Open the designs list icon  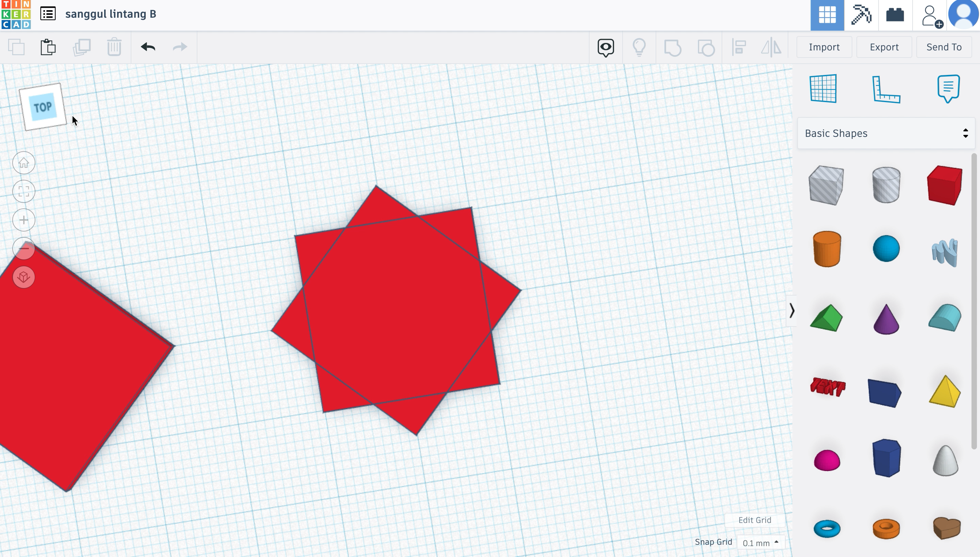pyautogui.click(x=48, y=14)
